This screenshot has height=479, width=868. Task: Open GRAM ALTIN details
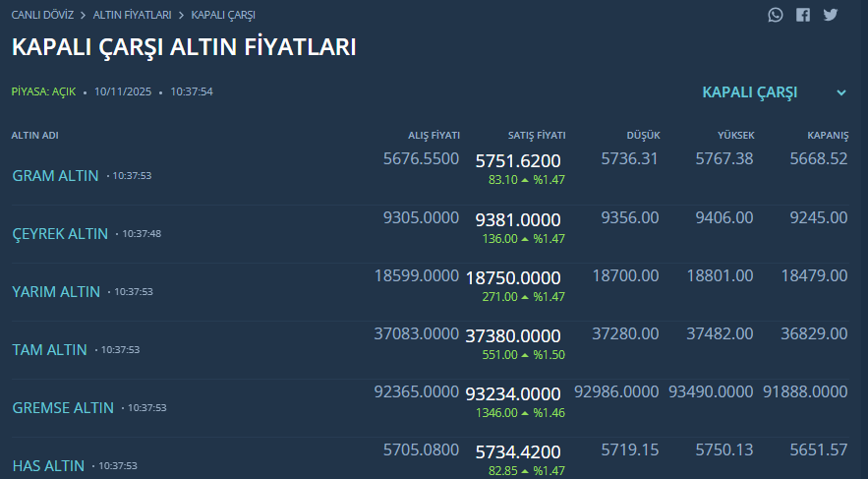coord(55,176)
